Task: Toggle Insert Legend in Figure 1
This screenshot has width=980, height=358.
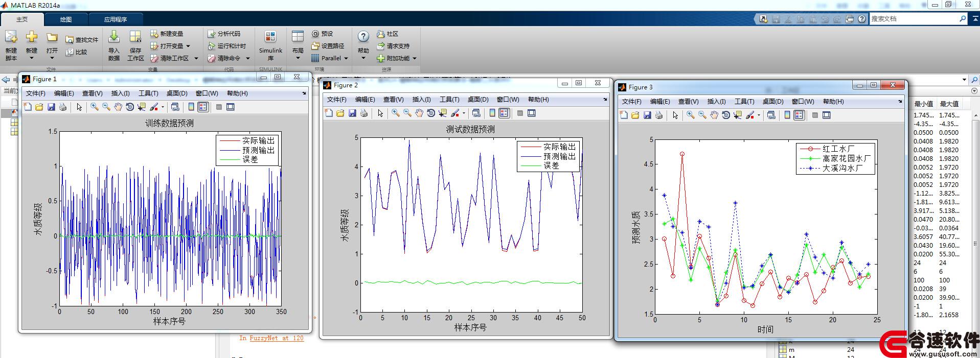Action: point(203,107)
